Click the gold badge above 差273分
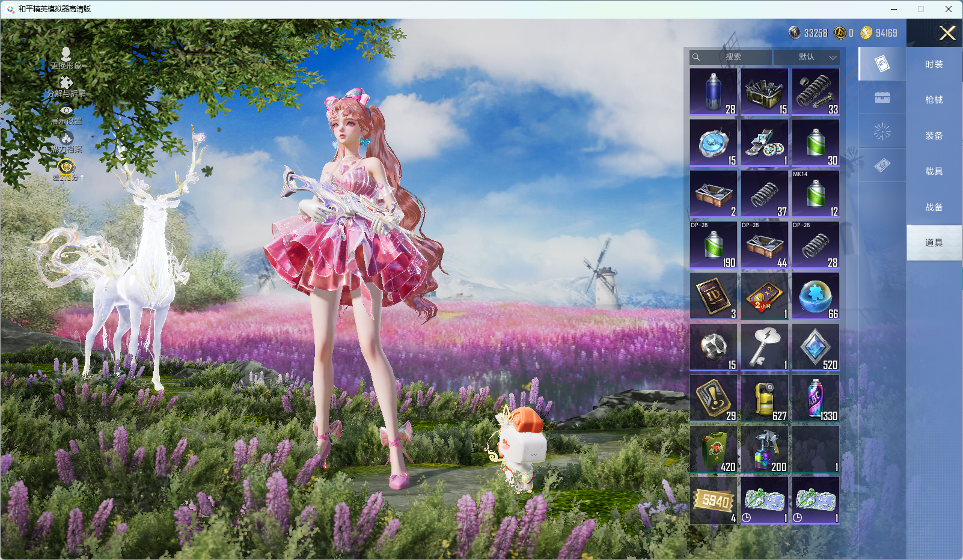The width and height of the screenshot is (963, 560). coord(66,166)
